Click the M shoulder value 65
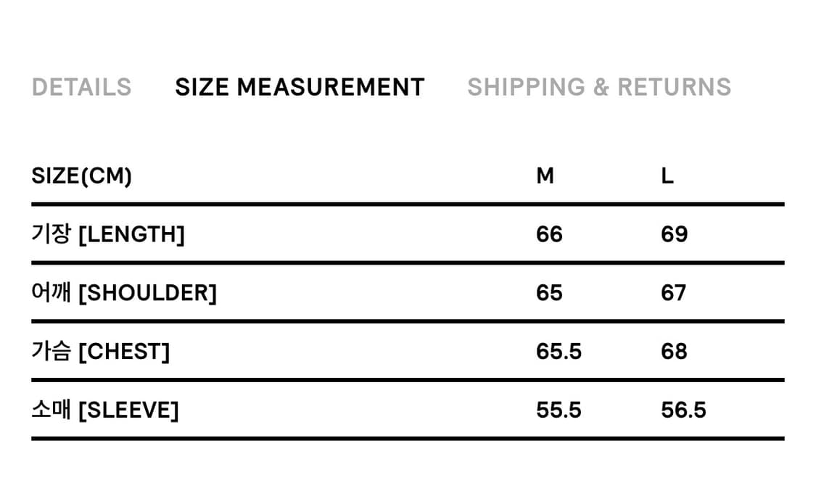The image size is (816, 504). coord(549,293)
